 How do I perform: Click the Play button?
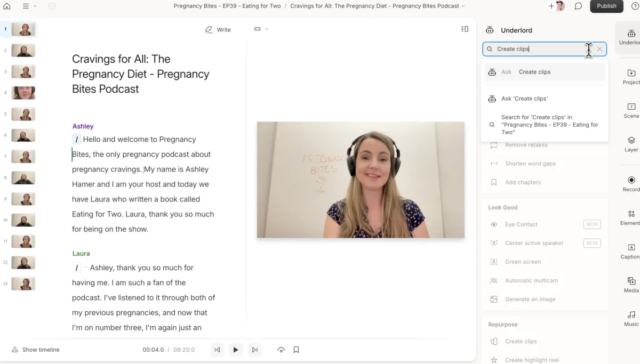236,350
